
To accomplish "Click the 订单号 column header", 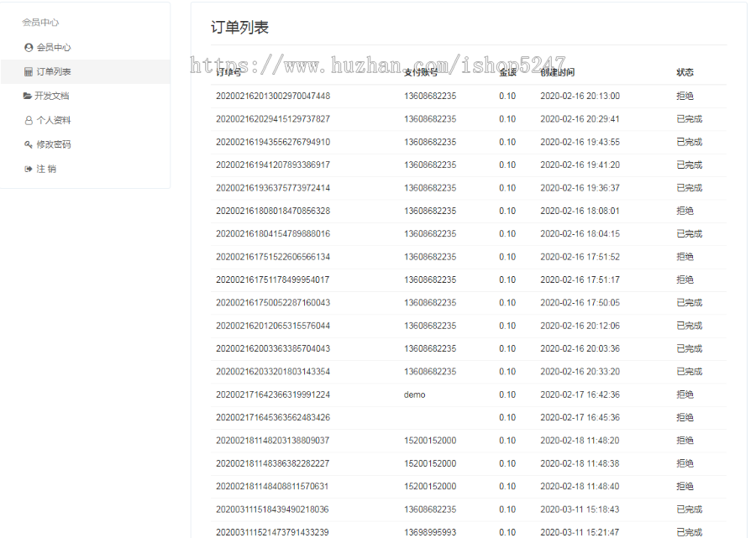I will tap(228, 72).
